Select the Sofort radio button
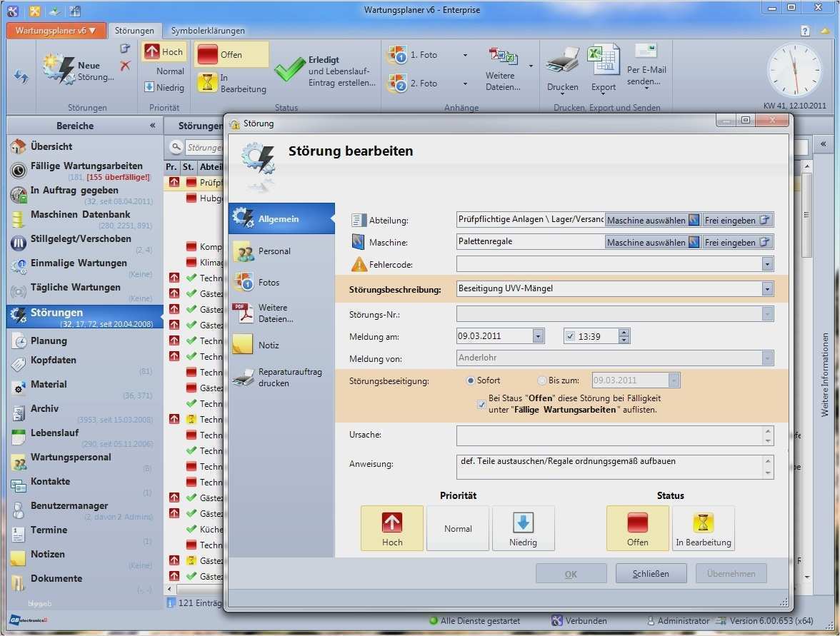Viewport: 840px width, 636px height. [470, 380]
